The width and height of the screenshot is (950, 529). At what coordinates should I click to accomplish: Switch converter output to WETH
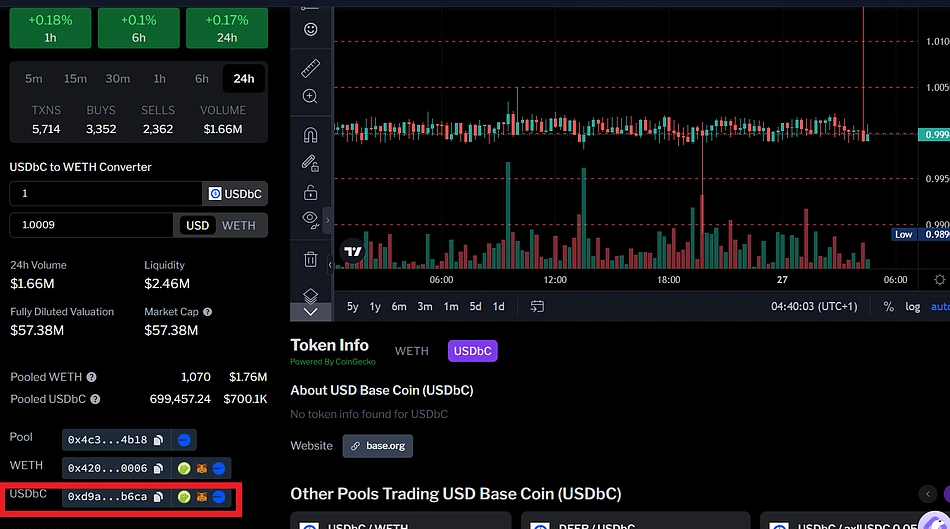[239, 225]
